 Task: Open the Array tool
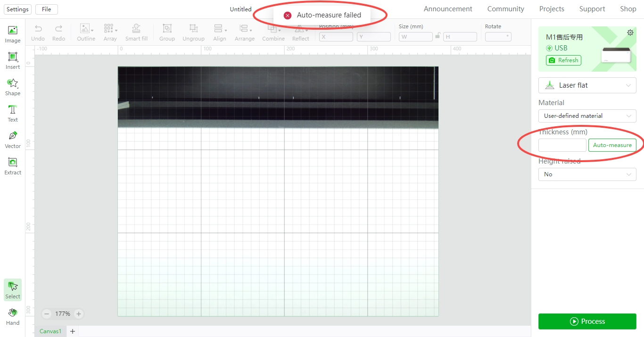point(110,33)
